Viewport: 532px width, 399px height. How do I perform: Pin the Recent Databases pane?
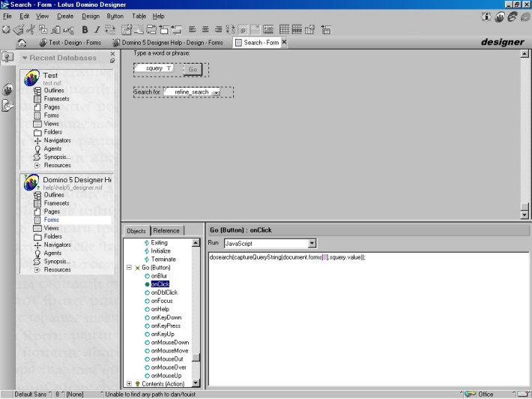[112, 61]
